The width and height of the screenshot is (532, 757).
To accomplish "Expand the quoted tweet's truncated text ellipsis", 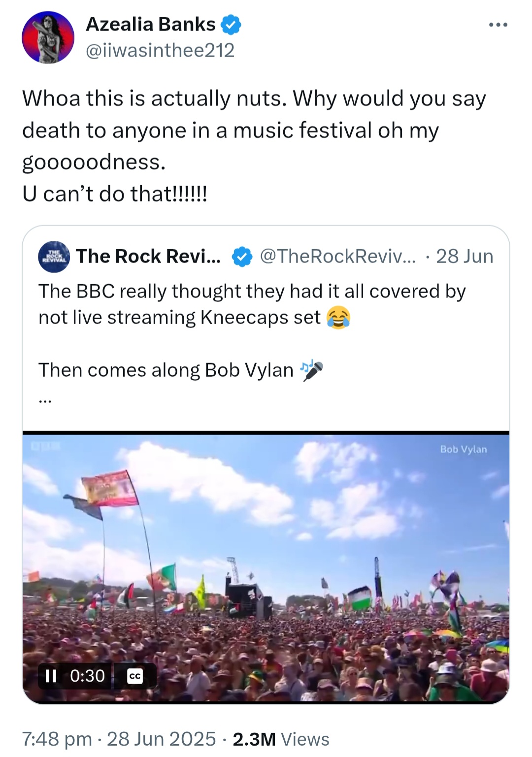I will [45, 401].
